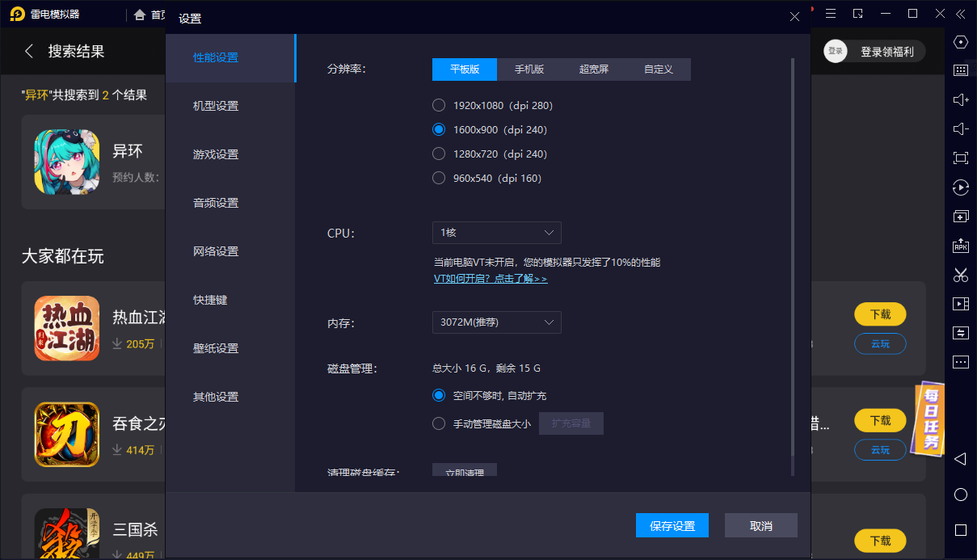Click the 取消 button
977x560 pixels.
[x=761, y=525]
